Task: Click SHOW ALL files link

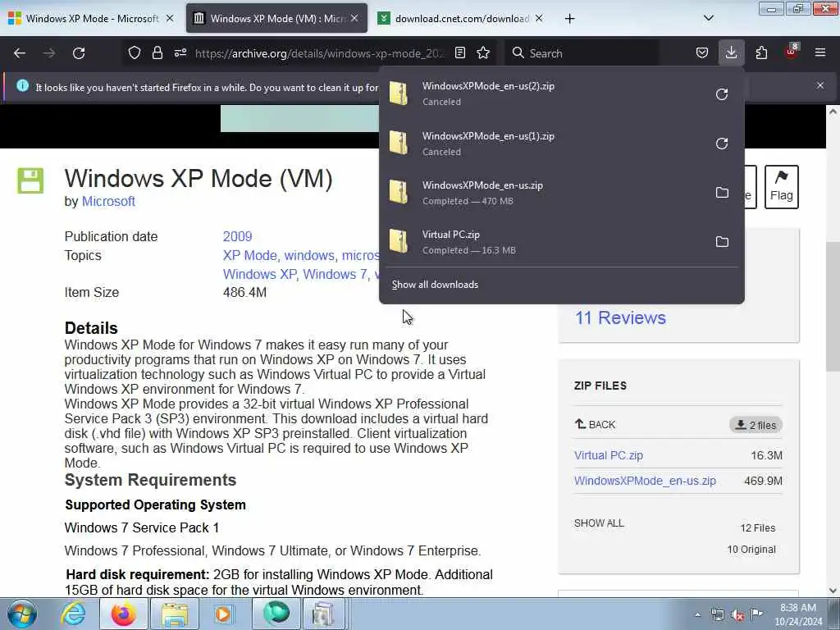Action: [x=599, y=523]
